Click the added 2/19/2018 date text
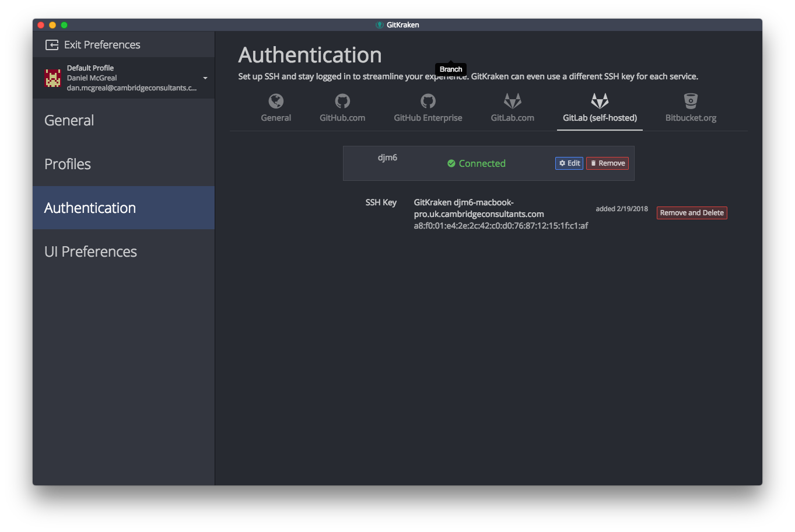 tap(622, 209)
